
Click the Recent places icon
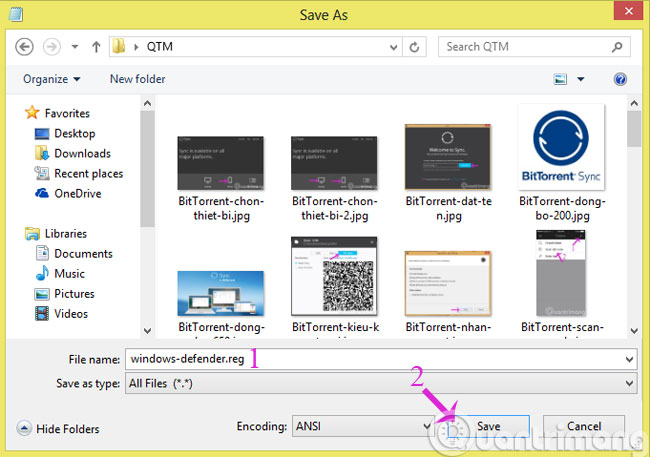(x=42, y=173)
